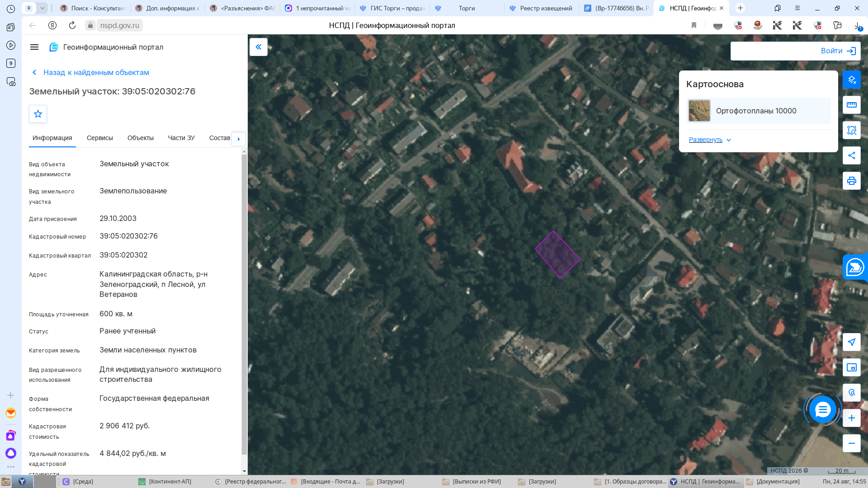
Task: Open the mail icon in browser sidebar
Action: point(11,413)
